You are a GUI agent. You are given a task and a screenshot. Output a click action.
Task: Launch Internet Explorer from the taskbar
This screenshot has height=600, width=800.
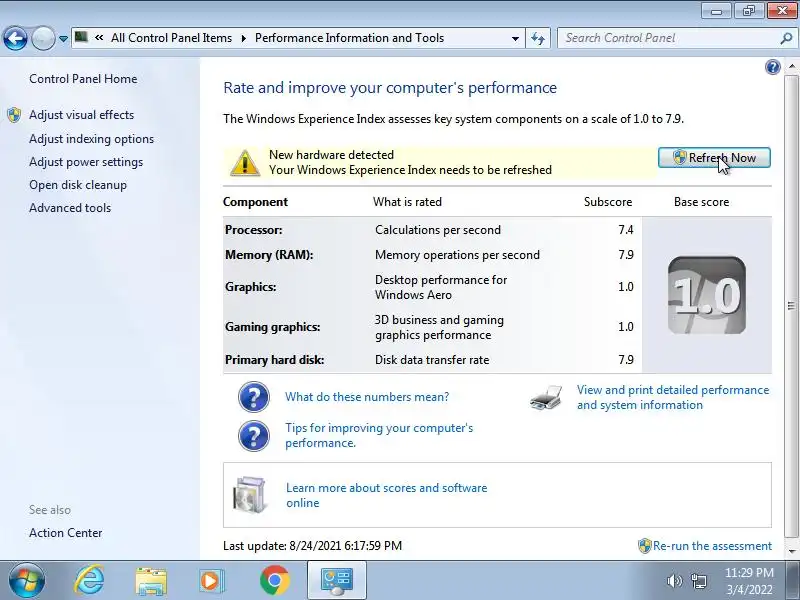point(89,581)
